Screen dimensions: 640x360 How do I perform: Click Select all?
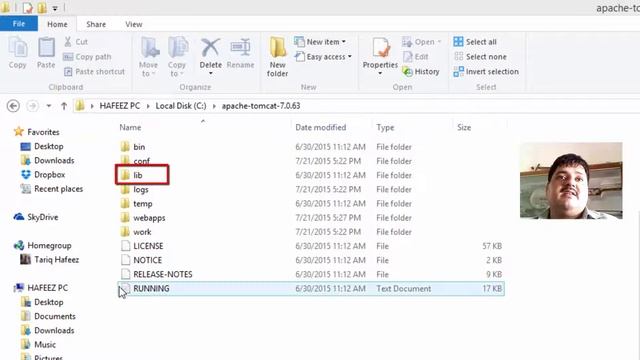click(475, 42)
